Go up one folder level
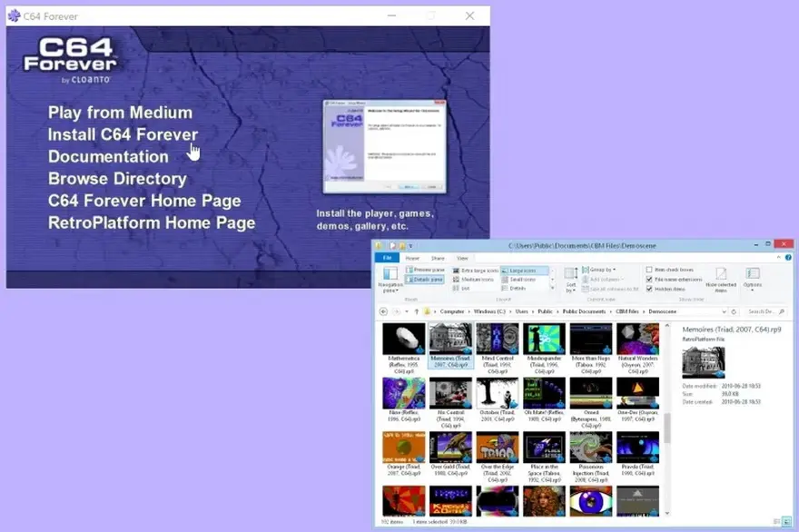The height and width of the screenshot is (532, 799). point(417,311)
